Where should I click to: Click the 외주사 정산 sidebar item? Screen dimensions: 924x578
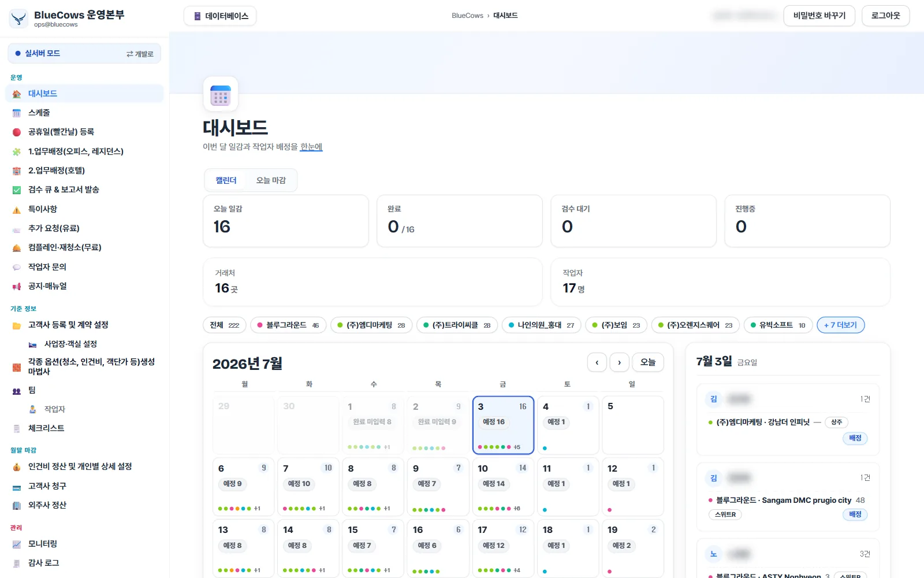coord(85,505)
